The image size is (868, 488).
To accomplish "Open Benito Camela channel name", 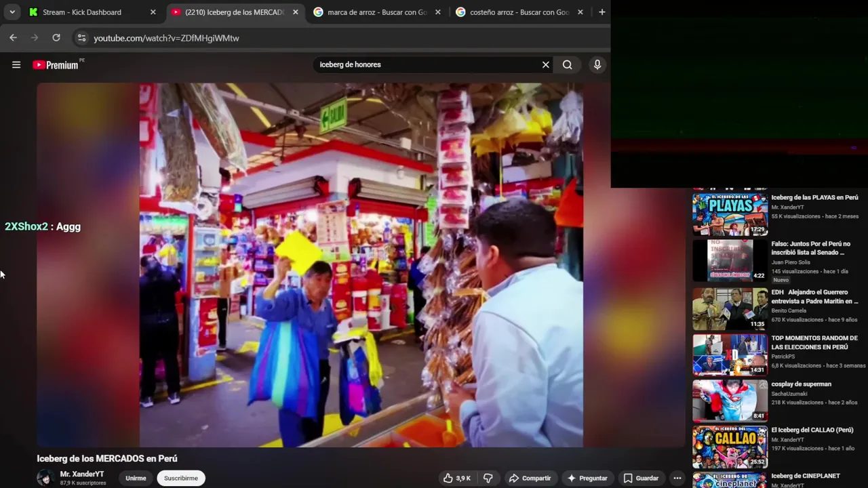I will (x=789, y=310).
